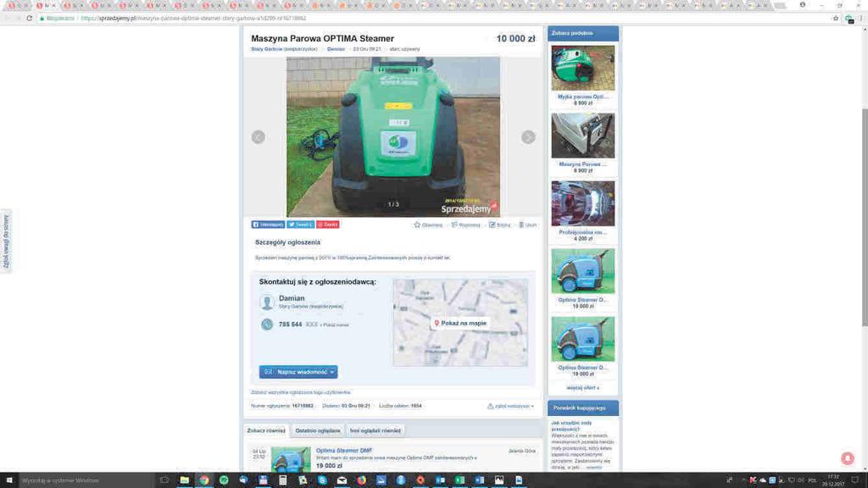Viewport: 868px width, 488px height.
Task: Open Calculator taskbar icon
Action: [x=283, y=480]
